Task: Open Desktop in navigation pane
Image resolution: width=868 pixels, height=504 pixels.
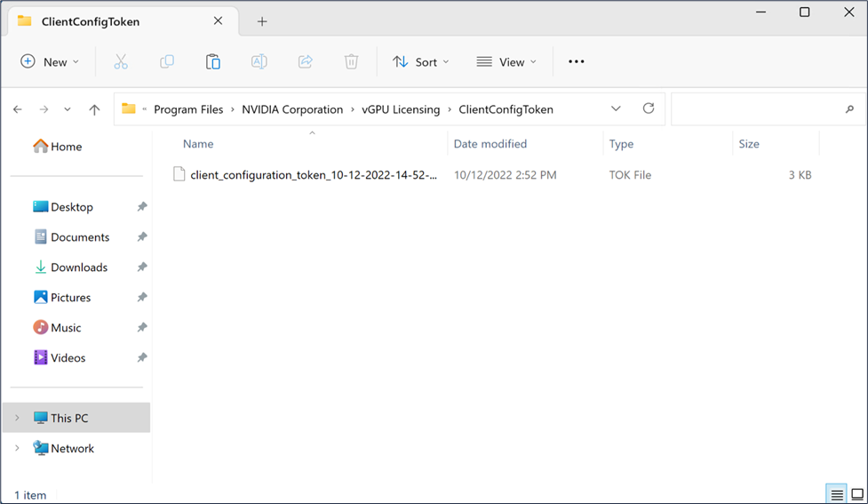Action: click(63, 206)
